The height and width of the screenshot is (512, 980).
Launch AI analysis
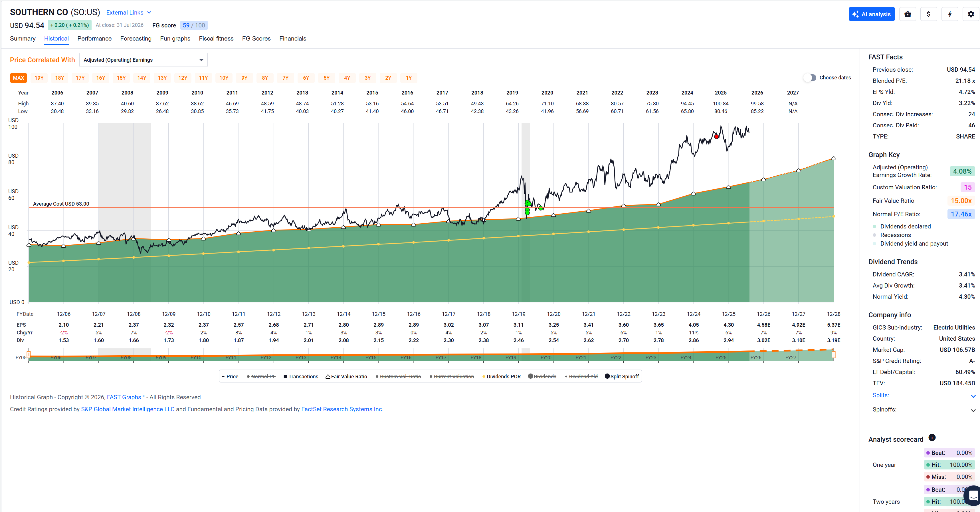click(x=872, y=14)
